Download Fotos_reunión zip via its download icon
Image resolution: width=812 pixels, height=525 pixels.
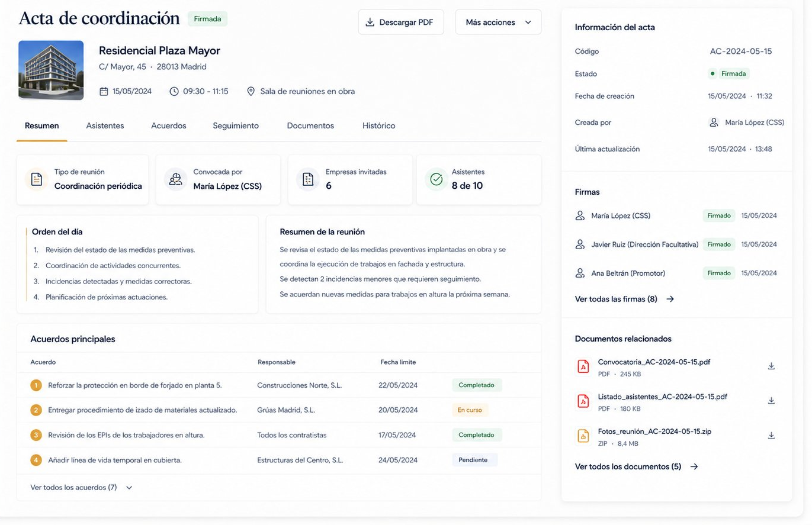(771, 436)
